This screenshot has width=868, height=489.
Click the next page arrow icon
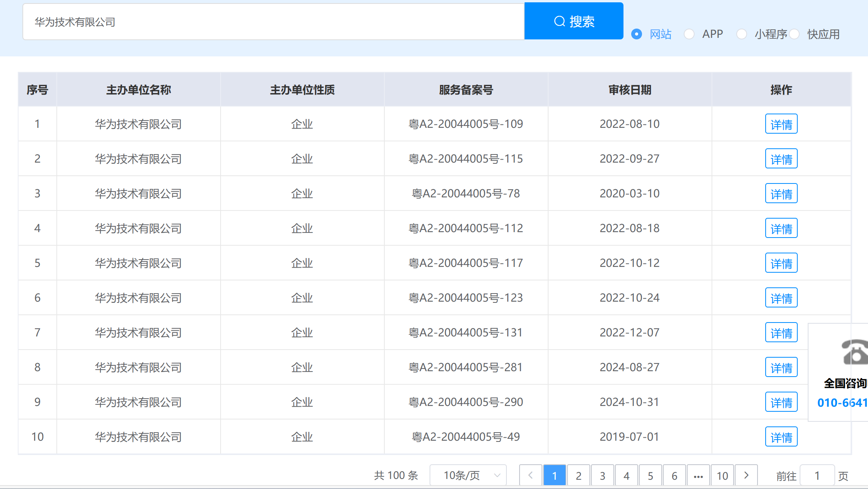point(746,475)
